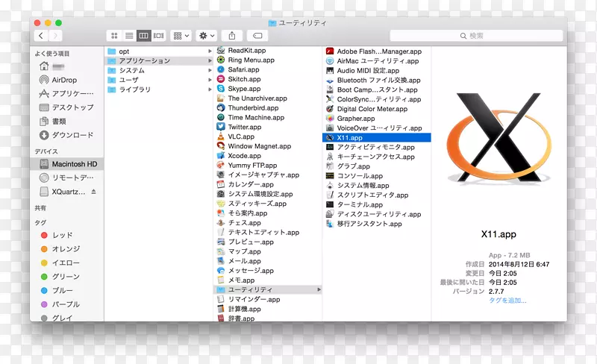Click the Share toolbar button

[x=232, y=35]
